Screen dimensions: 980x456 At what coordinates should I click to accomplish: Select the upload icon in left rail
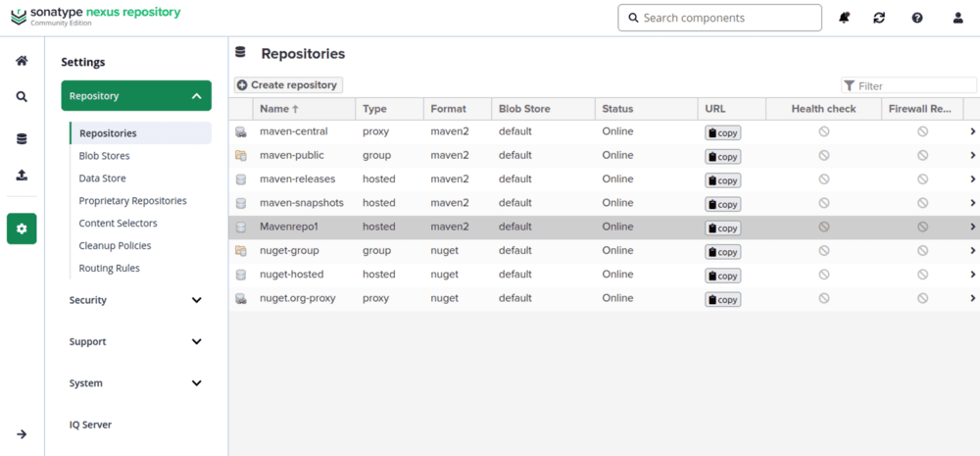click(22, 176)
